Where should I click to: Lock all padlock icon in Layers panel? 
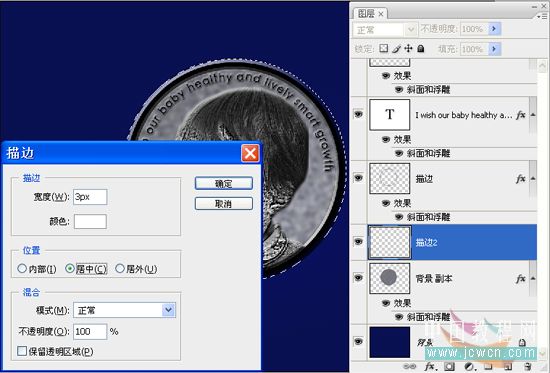point(421,48)
